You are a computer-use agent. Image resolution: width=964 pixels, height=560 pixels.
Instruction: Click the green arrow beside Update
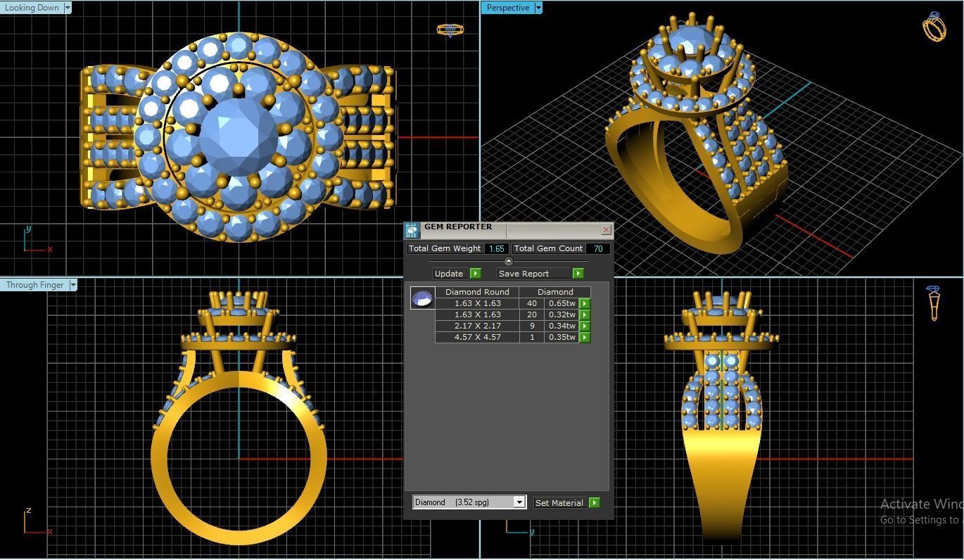coord(475,274)
